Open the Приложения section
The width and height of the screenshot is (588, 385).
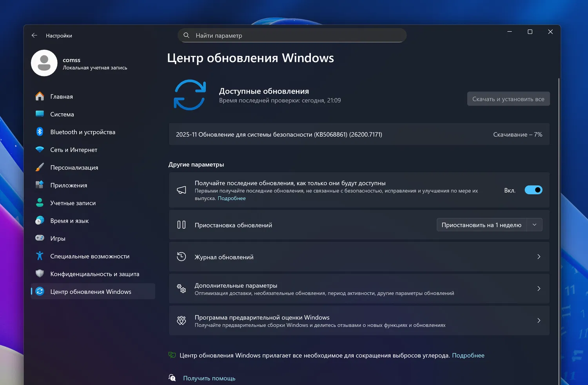click(93, 185)
